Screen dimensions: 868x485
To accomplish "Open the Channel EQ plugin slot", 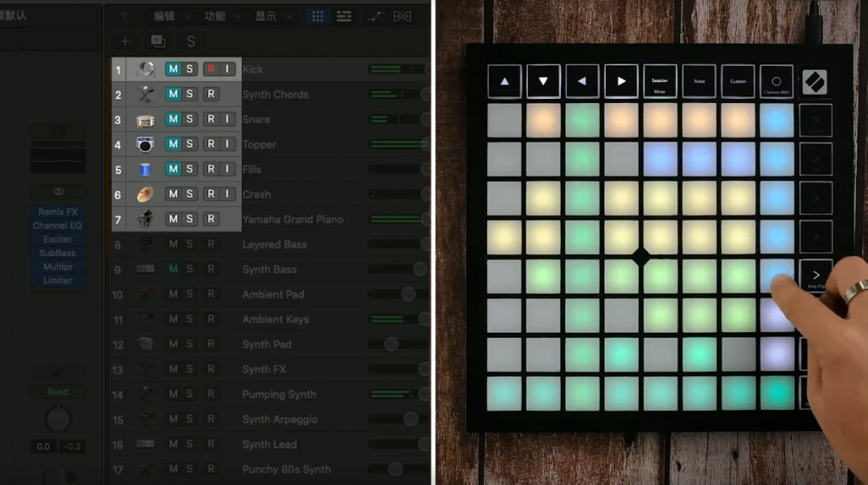I will tap(57, 226).
